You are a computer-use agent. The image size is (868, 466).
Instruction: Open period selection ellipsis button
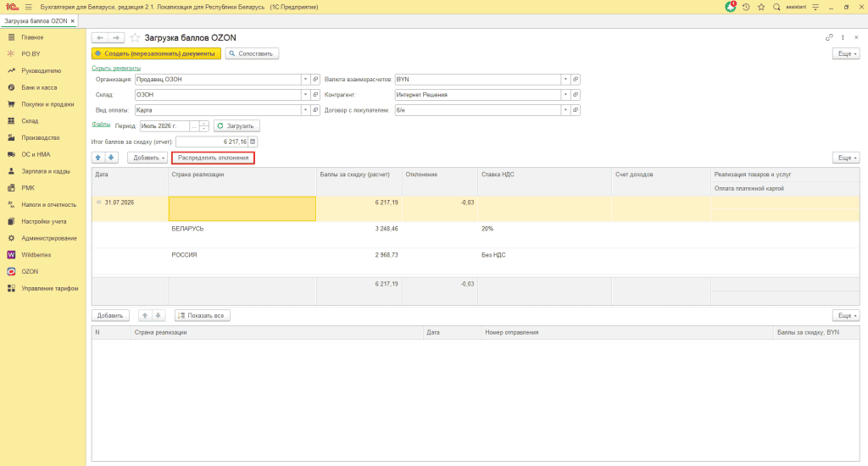point(194,126)
